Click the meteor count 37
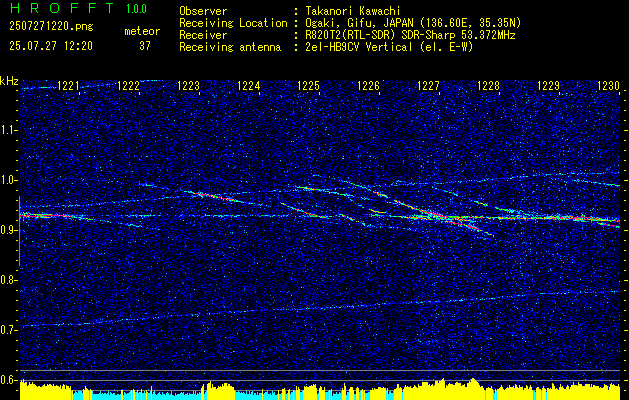This screenshot has width=629, height=400. (x=144, y=46)
